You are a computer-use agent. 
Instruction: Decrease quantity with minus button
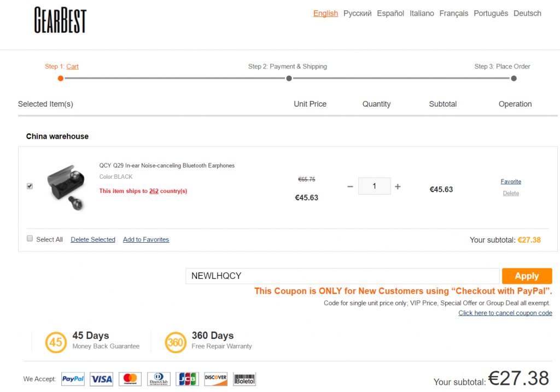[350, 186]
